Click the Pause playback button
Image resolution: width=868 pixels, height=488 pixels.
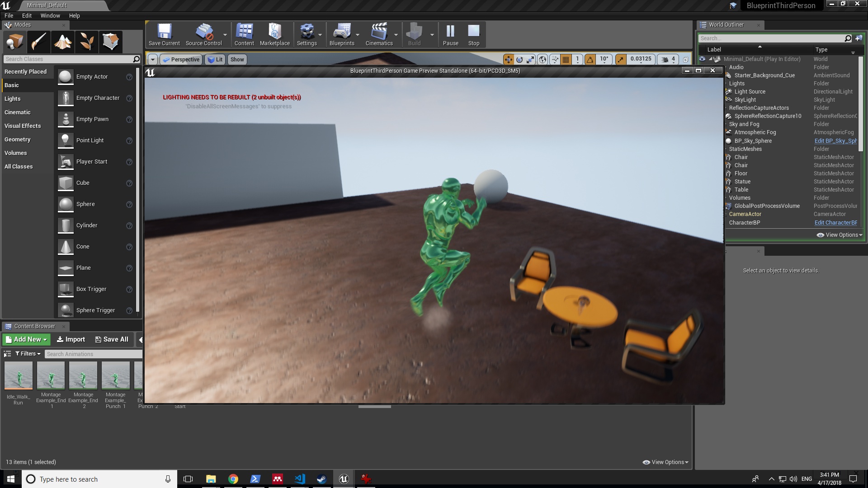coord(450,33)
